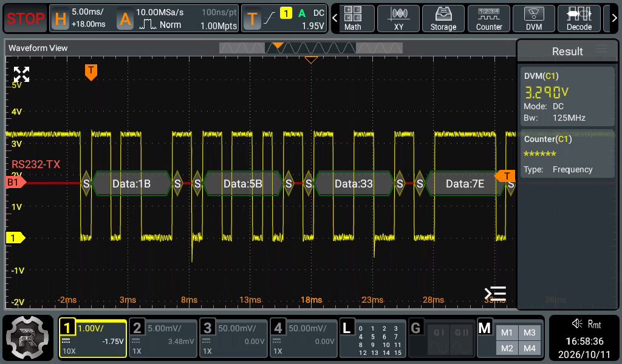Enable channel 2
Screen dimensions: 622x364
point(163,339)
